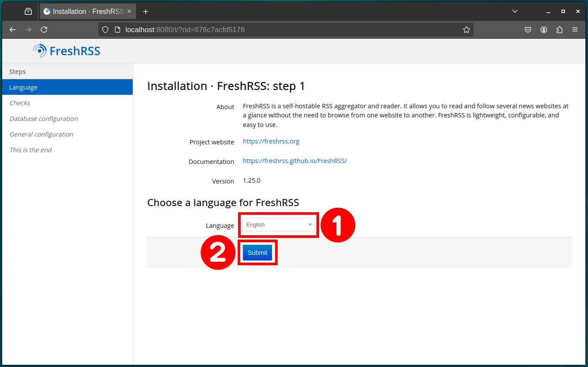This screenshot has height=367, width=588.
Task: Click the Installation FreshRSS browser tab
Action: point(87,12)
